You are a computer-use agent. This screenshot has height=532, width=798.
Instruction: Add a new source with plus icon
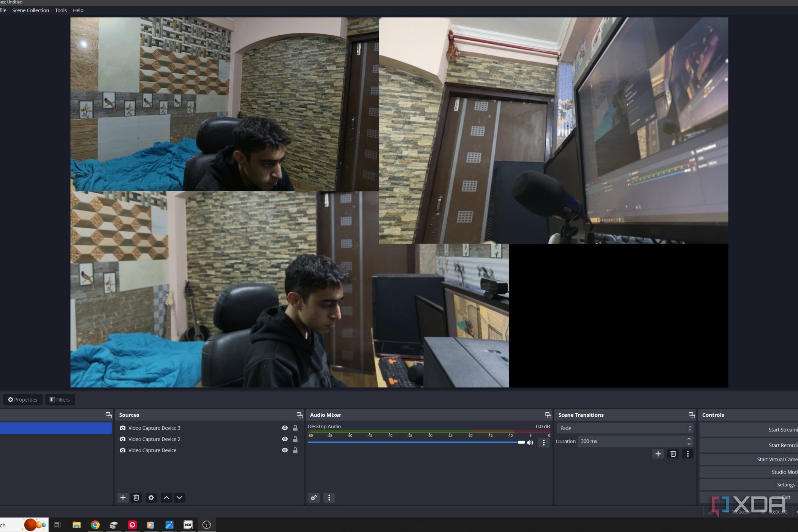(x=123, y=497)
